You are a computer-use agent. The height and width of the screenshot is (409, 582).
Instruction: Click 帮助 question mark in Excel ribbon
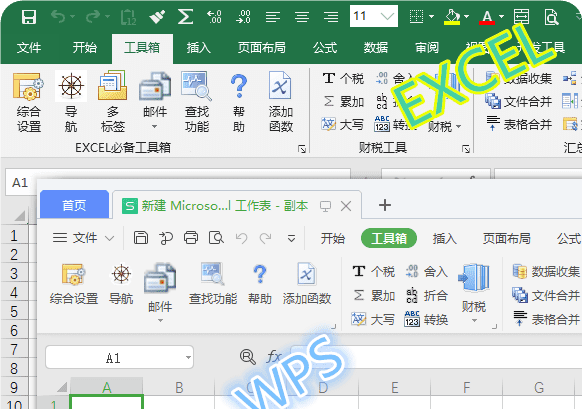click(x=239, y=86)
